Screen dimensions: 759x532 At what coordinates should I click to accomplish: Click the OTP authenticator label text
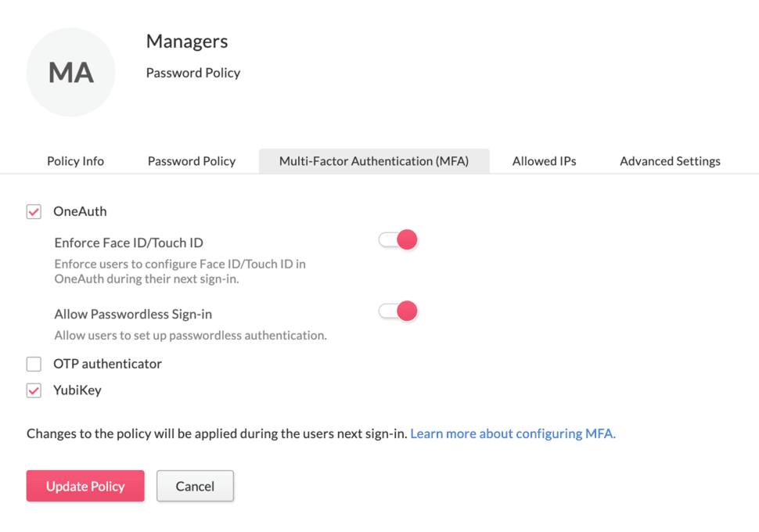106,363
